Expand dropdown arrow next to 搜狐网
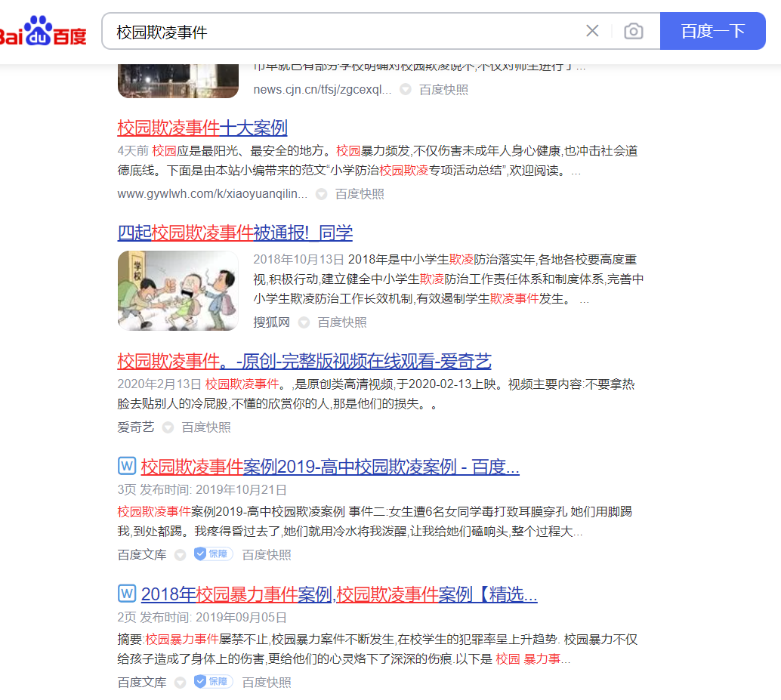Image resolution: width=781 pixels, height=700 pixels. click(304, 322)
